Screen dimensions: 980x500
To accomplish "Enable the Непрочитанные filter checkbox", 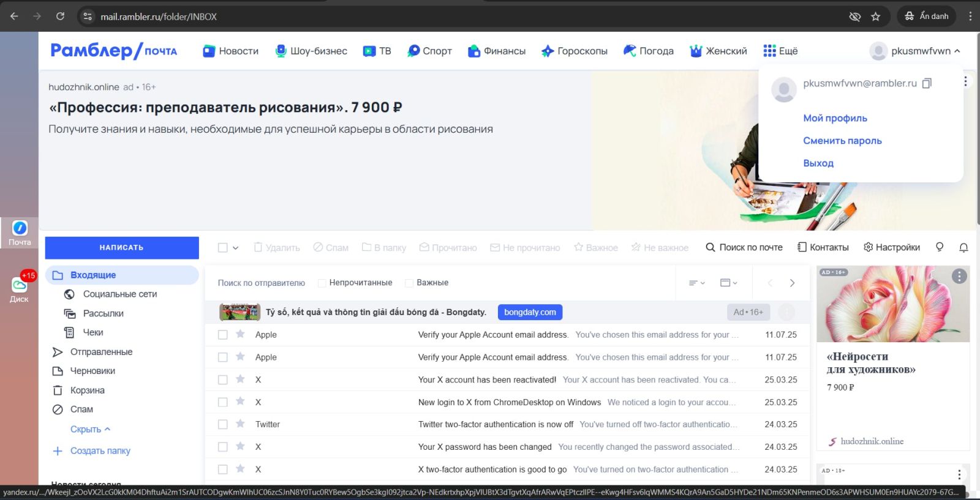I will click(x=322, y=283).
